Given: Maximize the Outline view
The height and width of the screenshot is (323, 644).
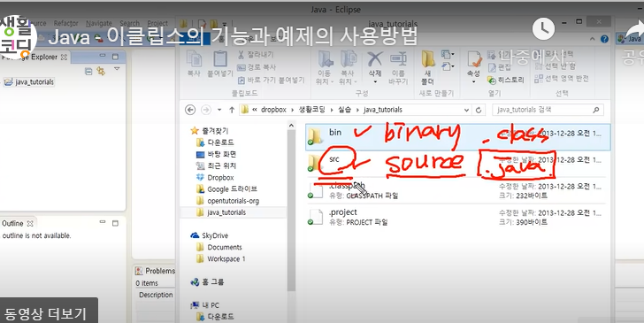Looking at the screenshot, I should coord(115,223).
